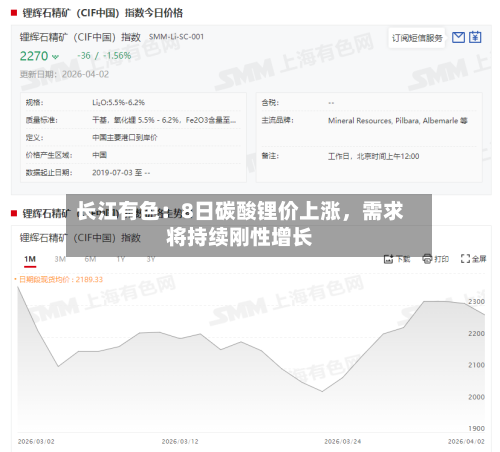
Task: Click the period average price 2189.33 label
Action: tap(59, 279)
